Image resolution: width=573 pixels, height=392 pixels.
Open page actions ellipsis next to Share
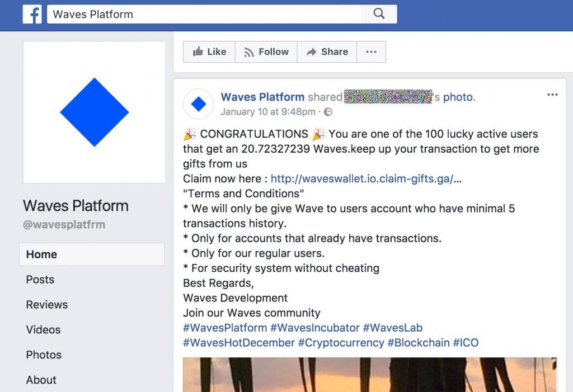tap(372, 52)
